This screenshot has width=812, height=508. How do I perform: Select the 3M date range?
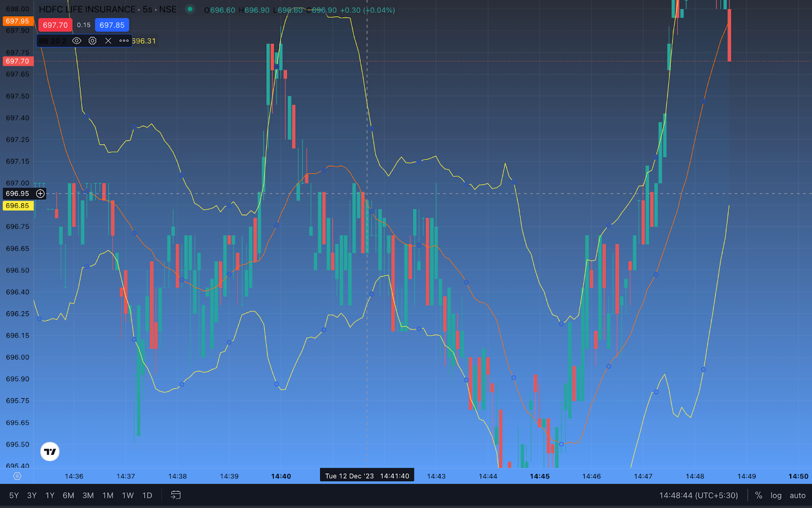tap(88, 495)
